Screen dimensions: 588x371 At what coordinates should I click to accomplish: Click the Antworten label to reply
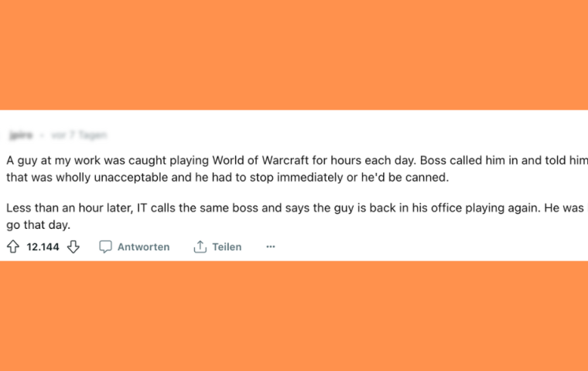coord(144,247)
